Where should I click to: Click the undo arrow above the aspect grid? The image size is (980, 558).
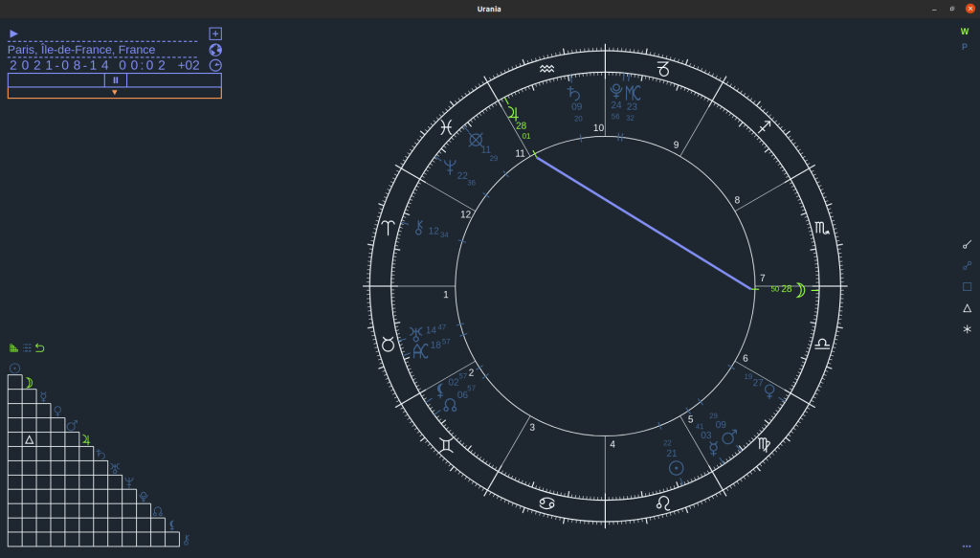tap(39, 347)
